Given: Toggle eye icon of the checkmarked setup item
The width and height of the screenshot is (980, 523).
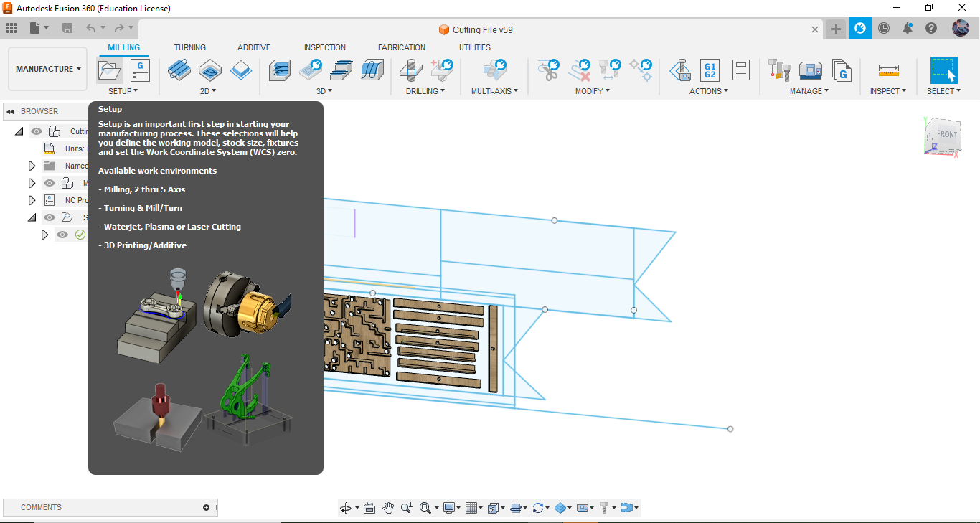Looking at the screenshot, I should 62,235.
